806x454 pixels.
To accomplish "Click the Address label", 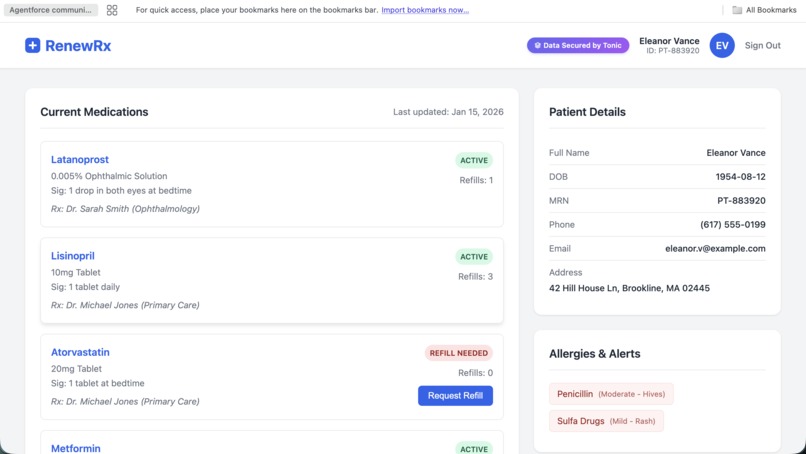I will pos(565,273).
